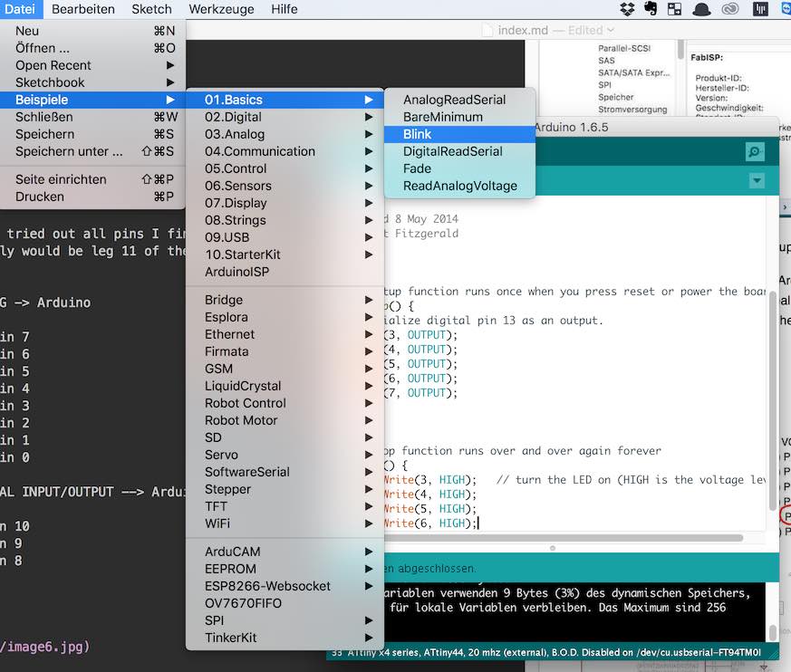Open the Robot Motor examples
Screen dimensions: 791x672
pyautogui.click(x=285, y=419)
